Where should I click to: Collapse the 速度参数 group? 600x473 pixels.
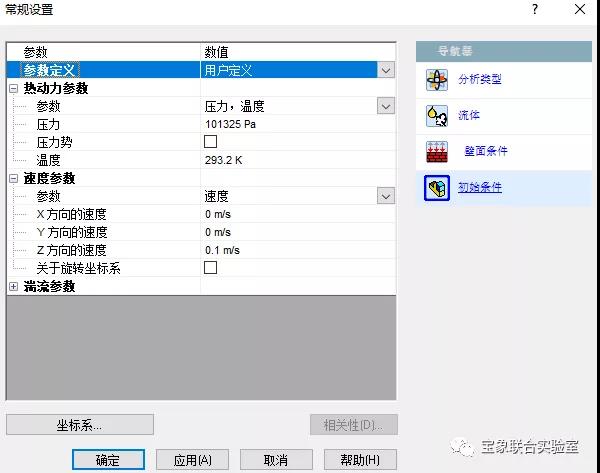pyautogui.click(x=13, y=178)
